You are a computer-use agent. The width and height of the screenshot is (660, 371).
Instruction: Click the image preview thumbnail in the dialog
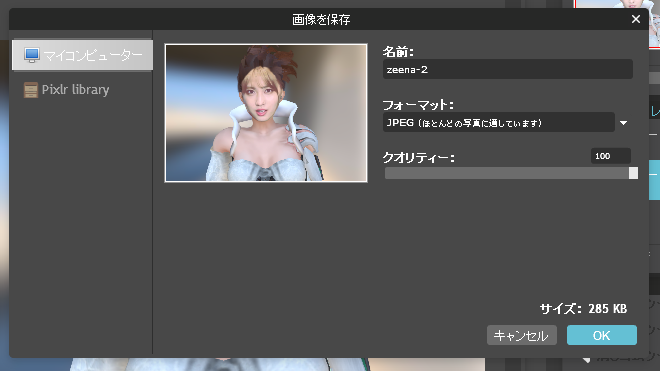click(x=266, y=113)
